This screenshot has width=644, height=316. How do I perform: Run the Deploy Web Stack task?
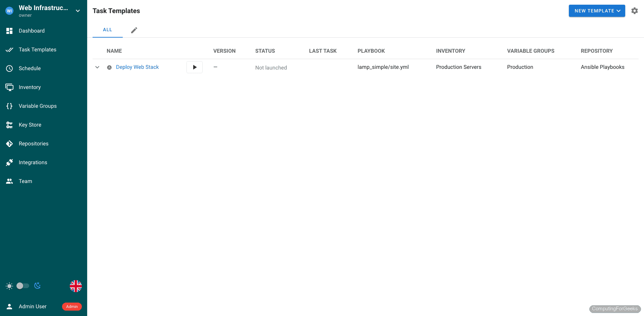point(195,67)
